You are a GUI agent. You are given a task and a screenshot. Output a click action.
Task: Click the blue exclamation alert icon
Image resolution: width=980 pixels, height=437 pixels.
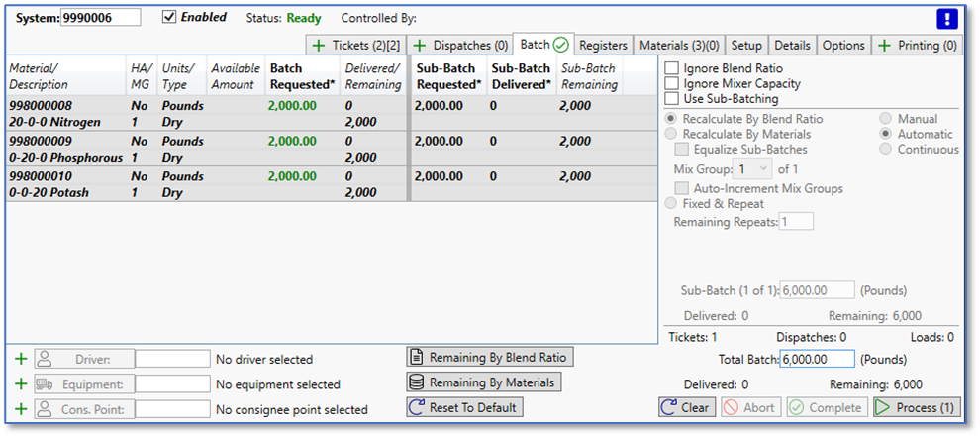click(x=946, y=18)
